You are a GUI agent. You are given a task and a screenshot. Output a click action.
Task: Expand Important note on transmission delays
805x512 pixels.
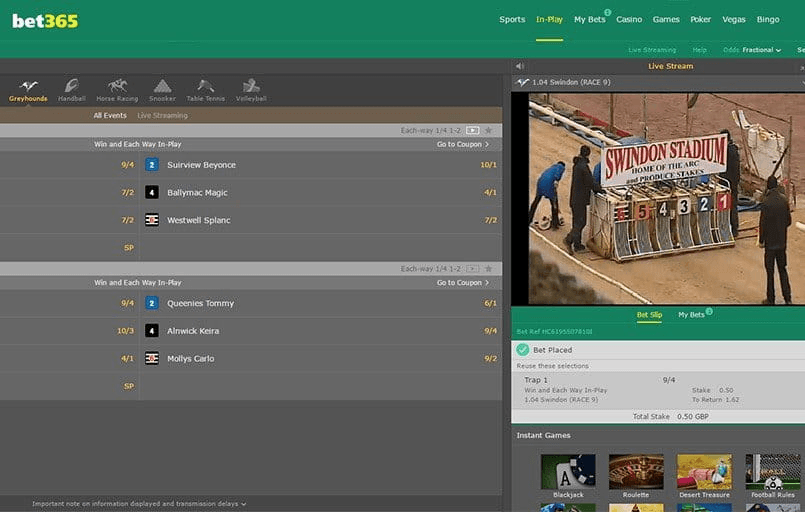click(x=139, y=504)
